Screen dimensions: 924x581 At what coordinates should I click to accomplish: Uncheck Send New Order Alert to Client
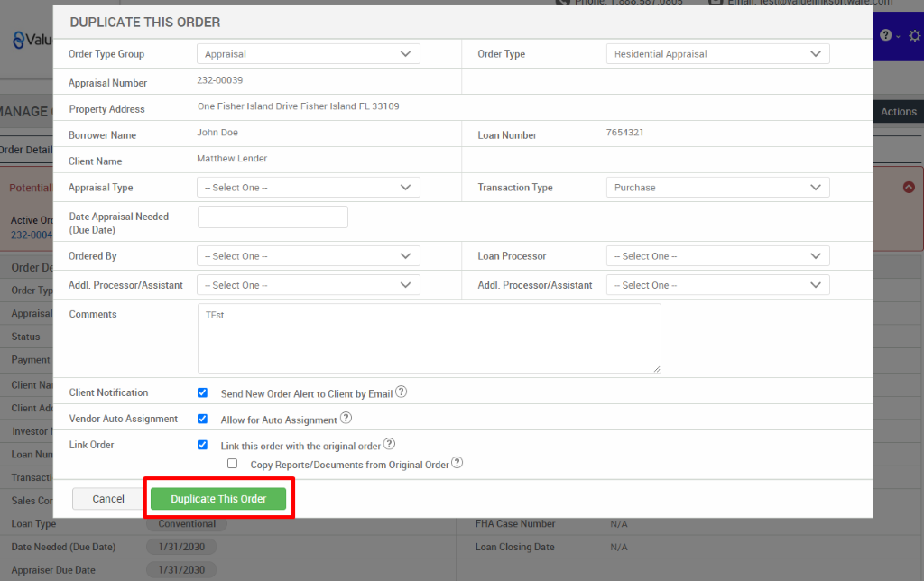202,392
